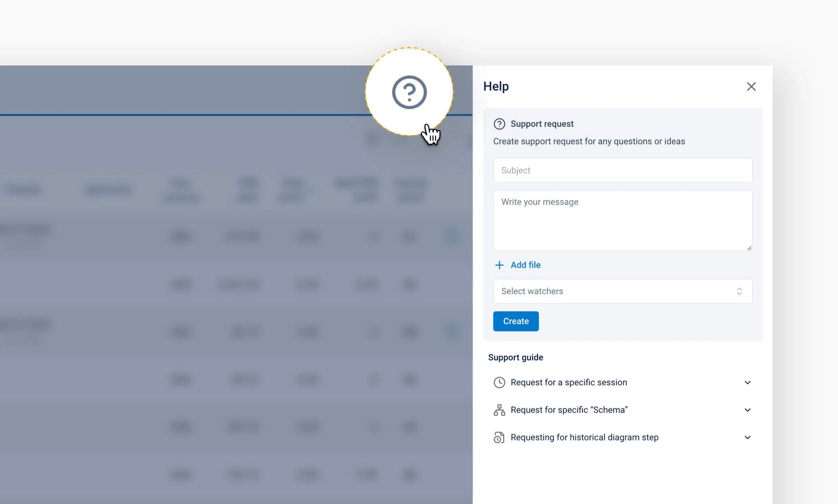
Task: Click the chevron beside historical diagram step
Action: point(747,437)
